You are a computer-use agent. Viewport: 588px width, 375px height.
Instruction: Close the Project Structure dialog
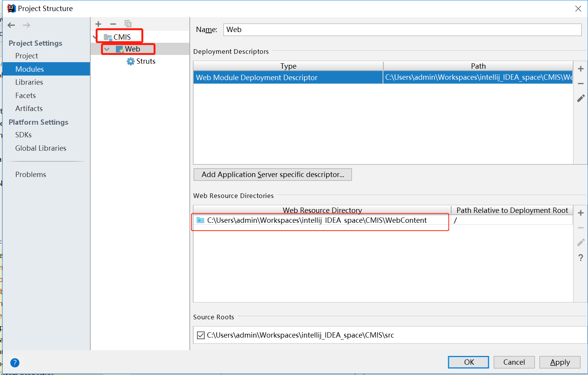point(578,8)
